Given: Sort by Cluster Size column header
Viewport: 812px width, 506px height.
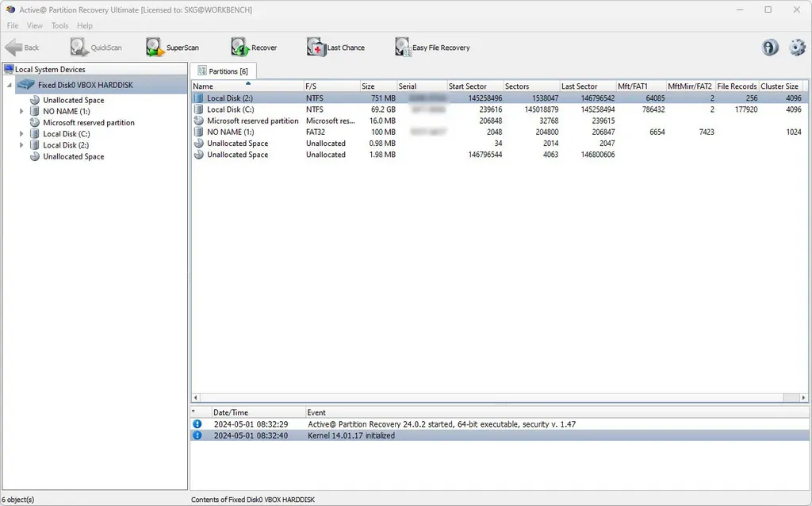Looking at the screenshot, I should coord(780,86).
